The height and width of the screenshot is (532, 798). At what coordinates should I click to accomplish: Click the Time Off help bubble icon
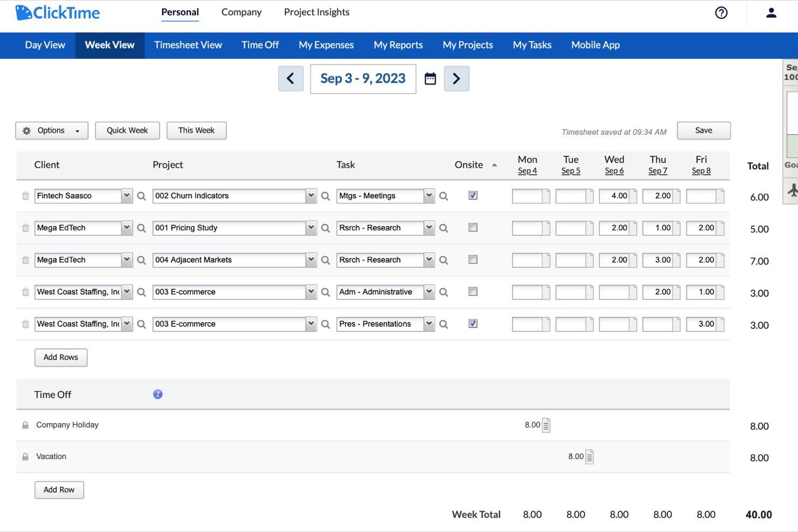[157, 394]
